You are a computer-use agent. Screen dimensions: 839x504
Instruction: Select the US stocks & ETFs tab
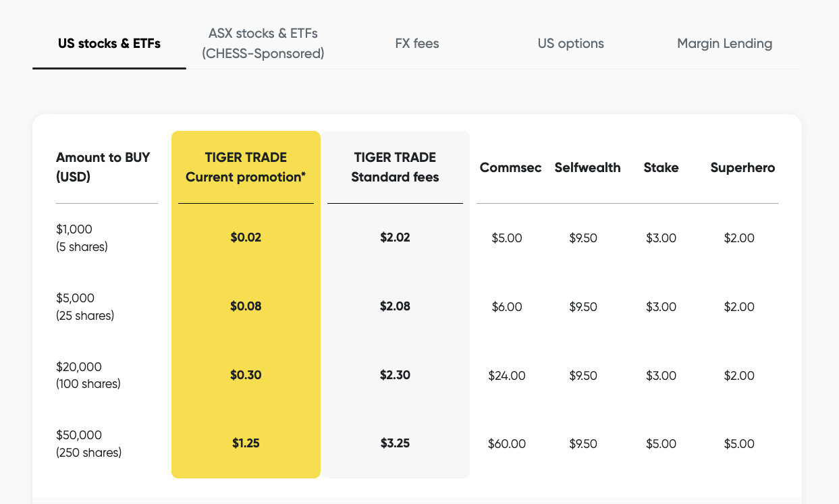pos(109,44)
